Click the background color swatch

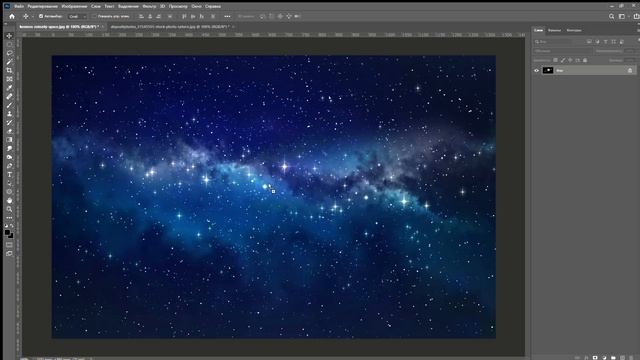click(11, 236)
